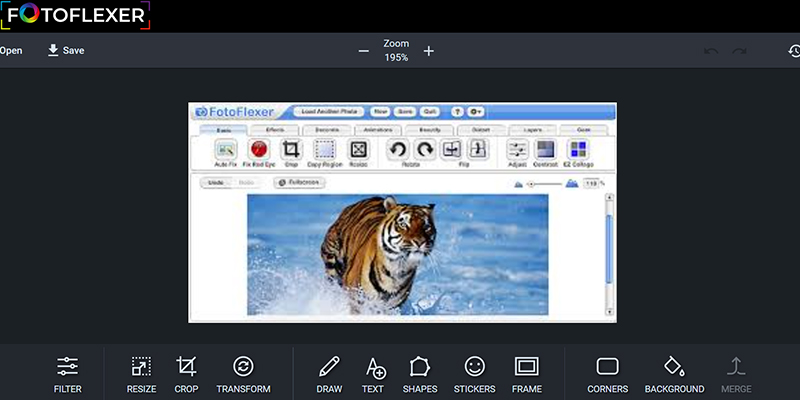Click rotate clockwise icon in the photo
The height and width of the screenshot is (400, 800).
point(424,149)
